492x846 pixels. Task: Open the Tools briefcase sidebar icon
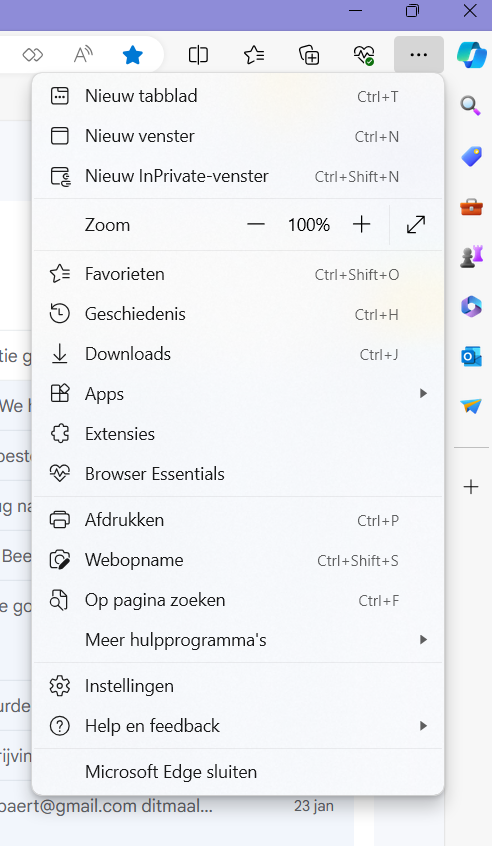(471, 207)
